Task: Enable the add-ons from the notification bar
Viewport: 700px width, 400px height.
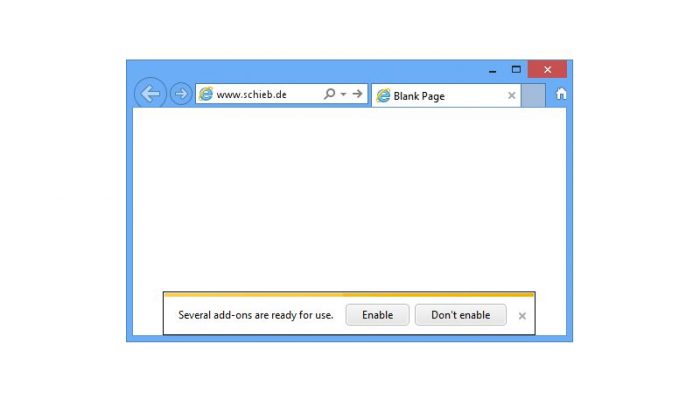Action: 377,315
